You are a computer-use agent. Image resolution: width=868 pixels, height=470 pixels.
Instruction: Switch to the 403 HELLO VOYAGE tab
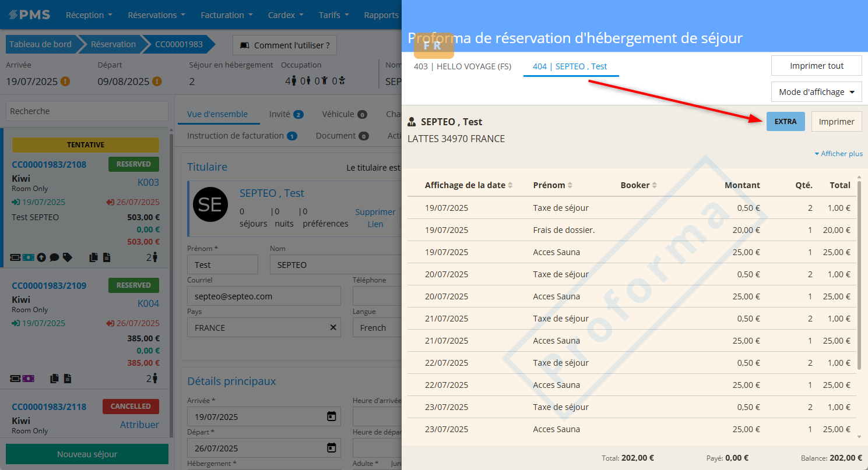pos(462,66)
